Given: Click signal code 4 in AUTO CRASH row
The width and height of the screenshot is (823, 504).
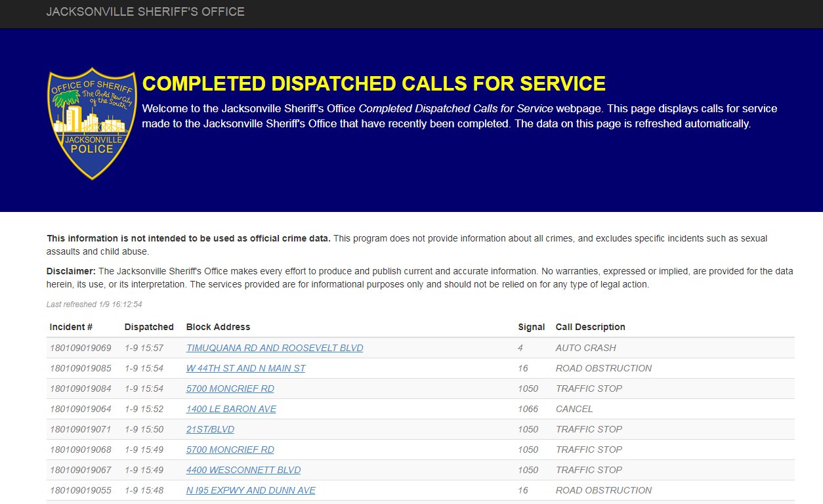Looking at the screenshot, I should (x=520, y=348).
